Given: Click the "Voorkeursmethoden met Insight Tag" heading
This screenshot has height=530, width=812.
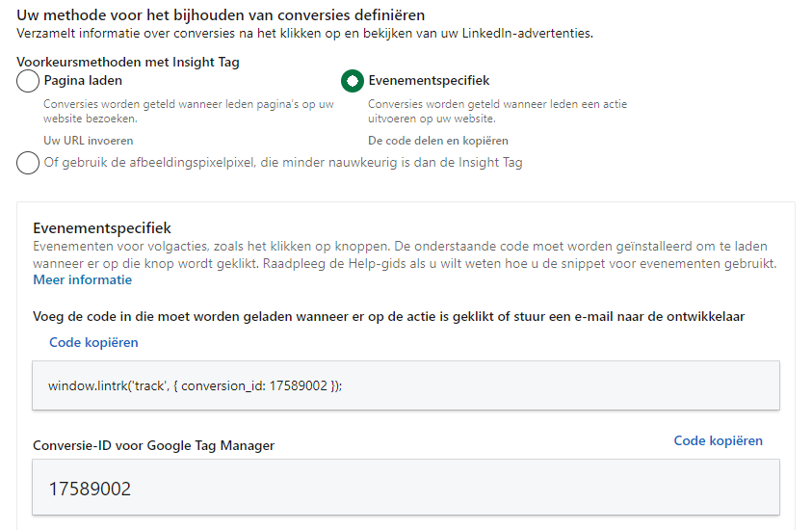Looking at the screenshot, I should 128,62.
